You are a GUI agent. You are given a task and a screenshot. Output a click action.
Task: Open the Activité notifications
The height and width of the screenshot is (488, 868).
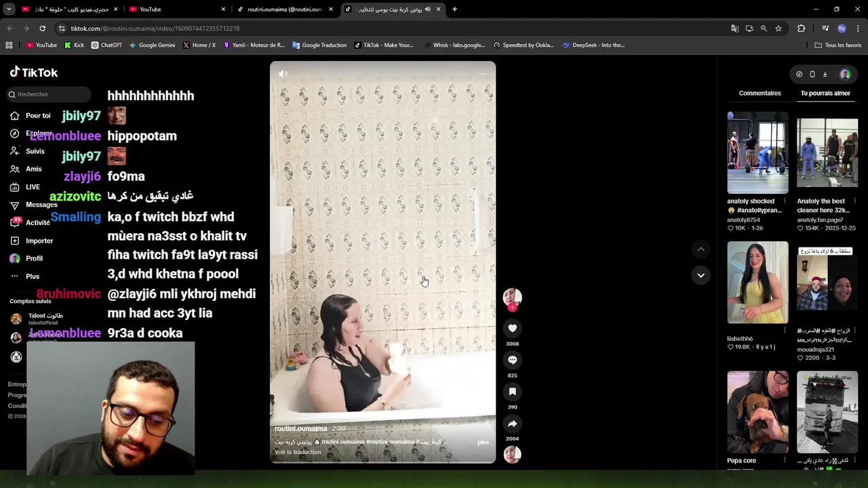click(30, 222)
